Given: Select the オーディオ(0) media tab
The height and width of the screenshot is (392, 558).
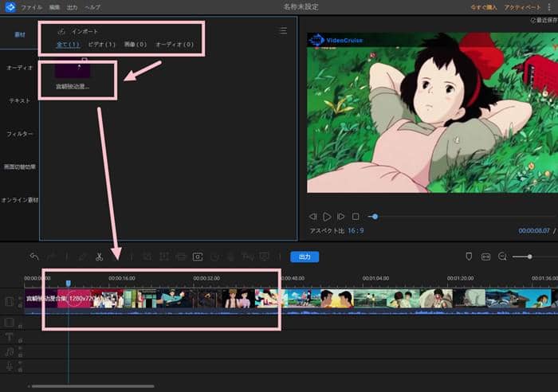Looking at the screenshot, I should (x=175, y=45).
